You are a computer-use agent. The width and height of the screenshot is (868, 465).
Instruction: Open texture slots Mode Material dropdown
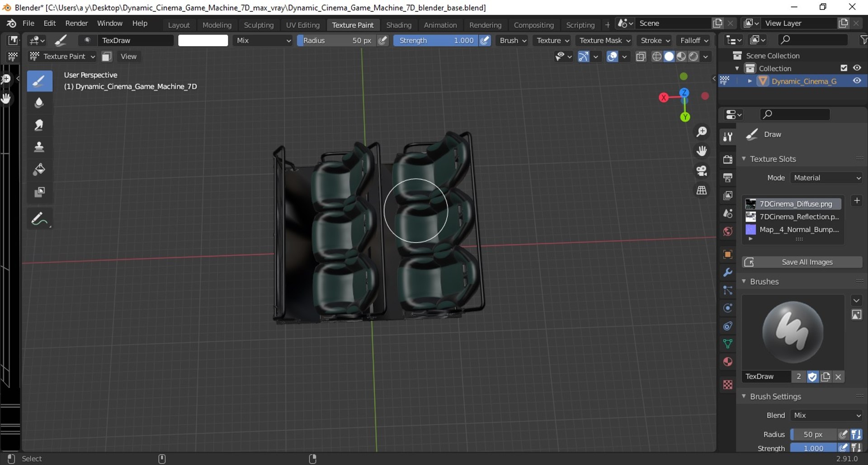[826, 178]
